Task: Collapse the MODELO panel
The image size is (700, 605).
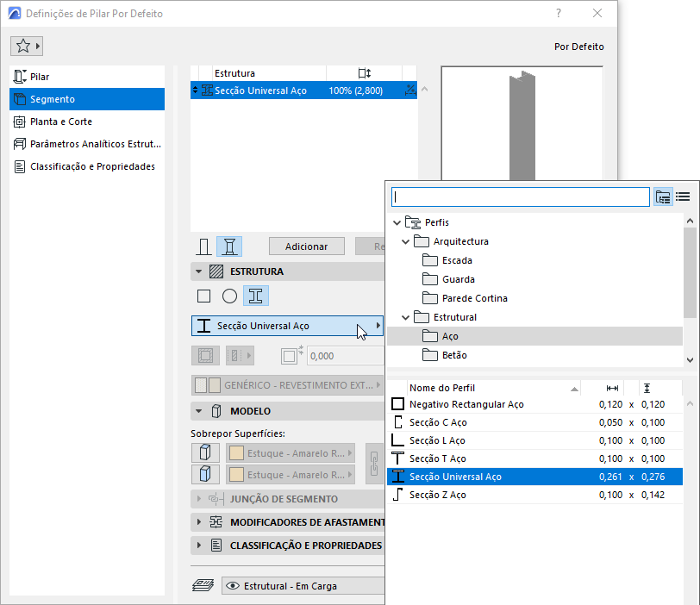Action: pyautogui.click(x=199, y=411)
